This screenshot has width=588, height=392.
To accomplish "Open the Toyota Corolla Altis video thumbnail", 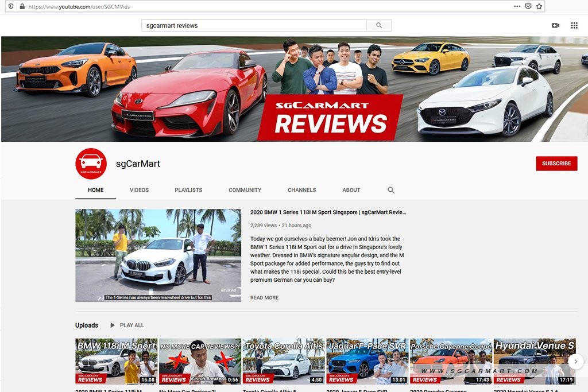I will coord(284,361).
